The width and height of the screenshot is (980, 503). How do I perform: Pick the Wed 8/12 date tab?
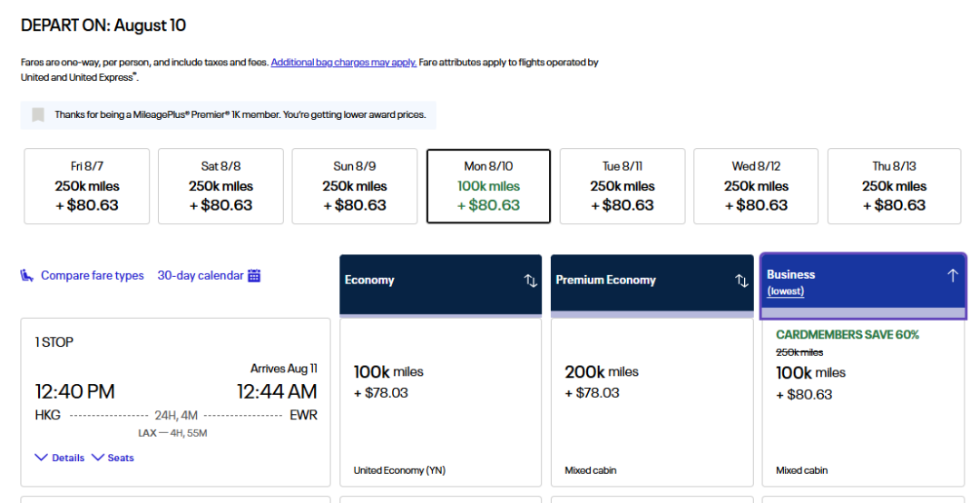(756, 186)
